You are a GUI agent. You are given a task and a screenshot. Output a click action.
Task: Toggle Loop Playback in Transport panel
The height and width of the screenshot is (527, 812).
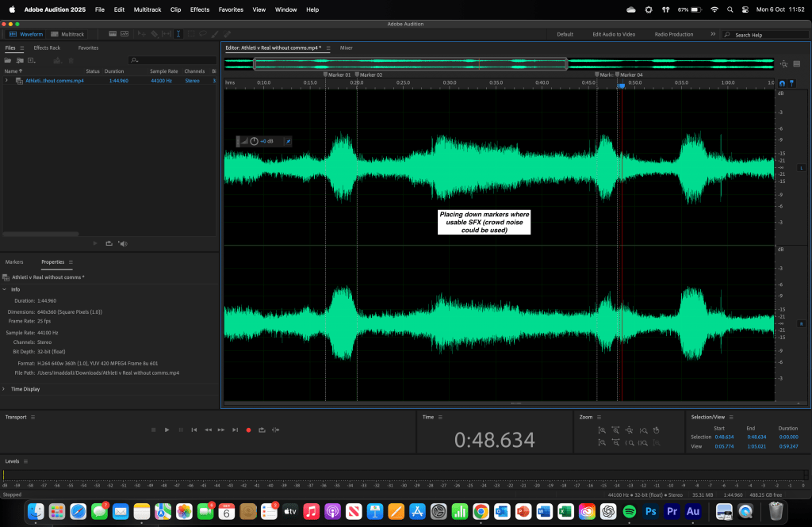pyautogui.click(x=262, y=430)
